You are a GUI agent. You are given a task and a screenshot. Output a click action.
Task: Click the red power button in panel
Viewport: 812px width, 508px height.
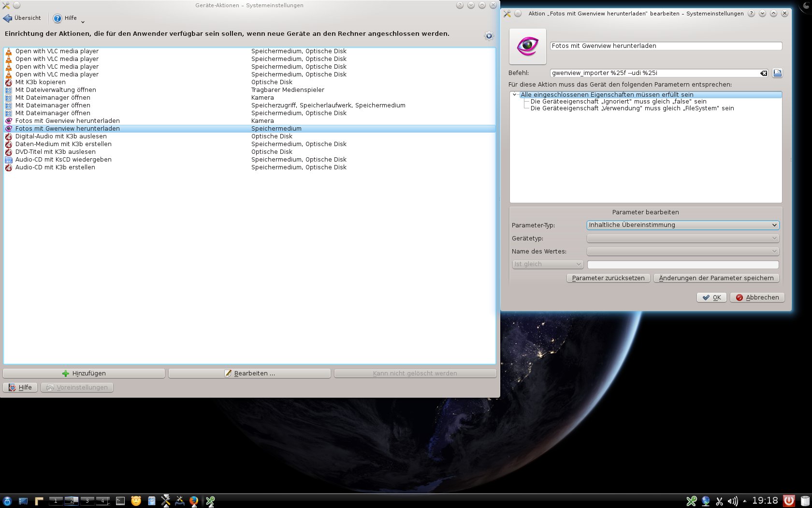(x=789, y=501)
